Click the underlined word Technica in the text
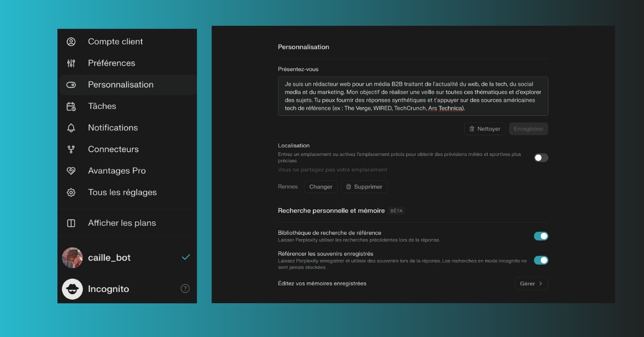Screen dimensions: 644x337 tap(452, 108)
